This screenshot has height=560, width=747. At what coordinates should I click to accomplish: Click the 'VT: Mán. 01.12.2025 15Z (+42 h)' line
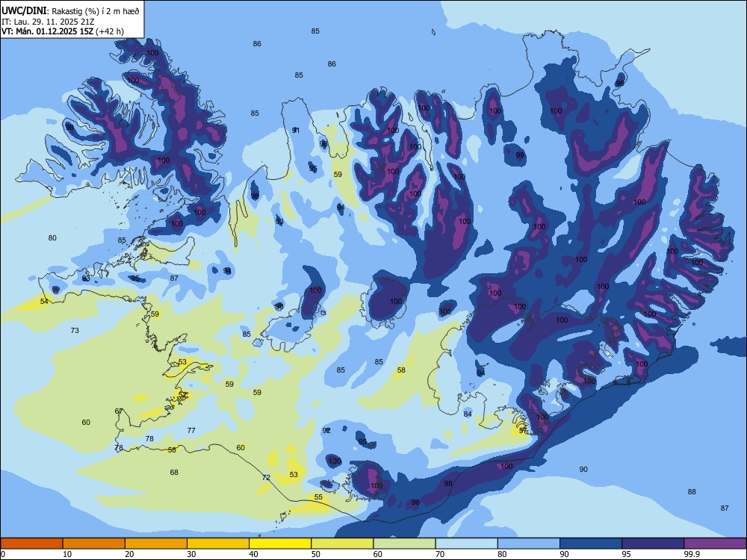[x=63, y=31]
